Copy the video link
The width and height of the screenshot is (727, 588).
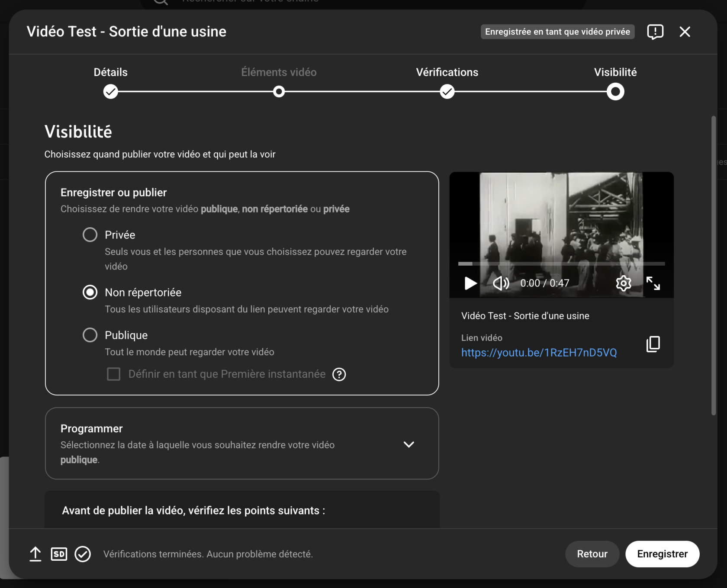(653, 344)
